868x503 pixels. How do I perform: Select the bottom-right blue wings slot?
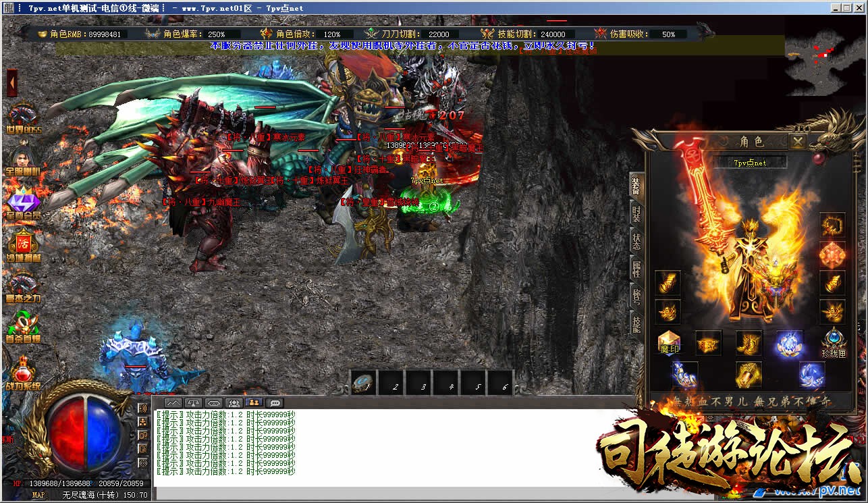[x=812, y=375]
